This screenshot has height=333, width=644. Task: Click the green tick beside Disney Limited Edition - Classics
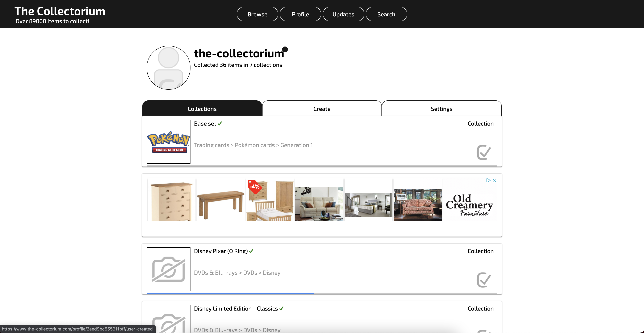click(281, 308)
